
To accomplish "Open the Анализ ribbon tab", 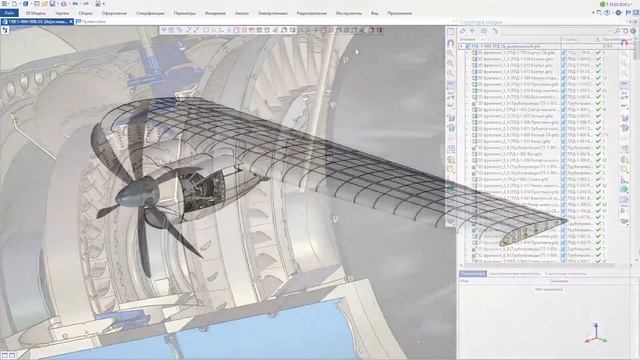I will 242,13.
